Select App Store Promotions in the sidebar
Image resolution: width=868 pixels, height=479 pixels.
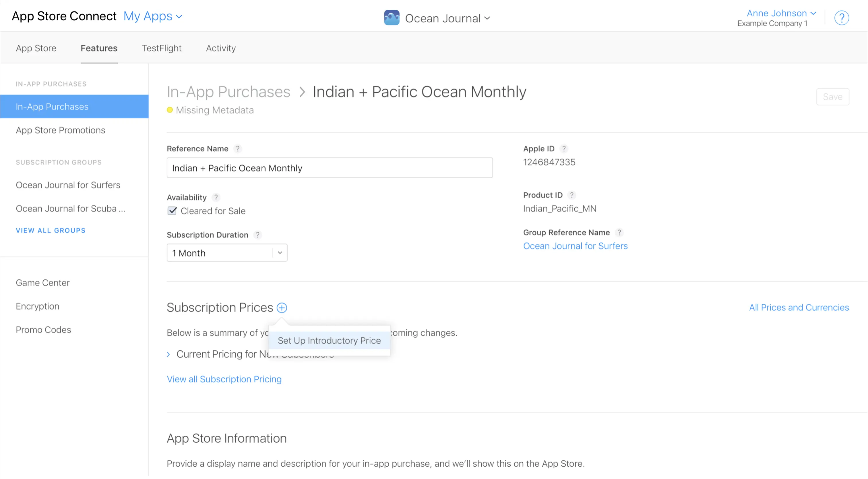[60, 130]
